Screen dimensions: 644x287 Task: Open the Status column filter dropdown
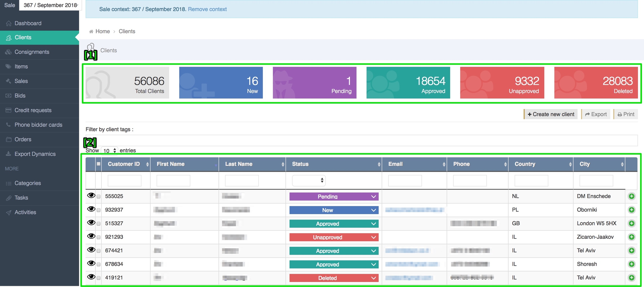[x=309, y=181]
